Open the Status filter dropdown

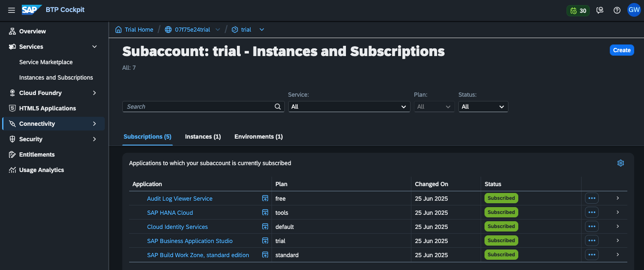[x=483, y=107]
